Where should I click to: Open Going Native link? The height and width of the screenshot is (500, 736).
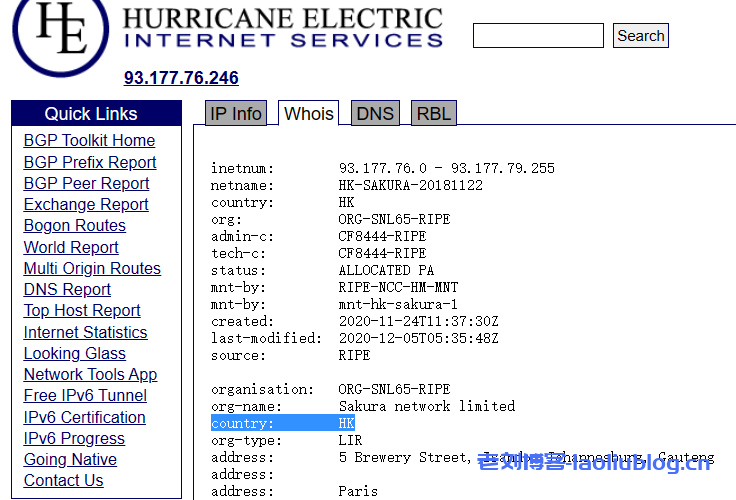click(70, 459)
